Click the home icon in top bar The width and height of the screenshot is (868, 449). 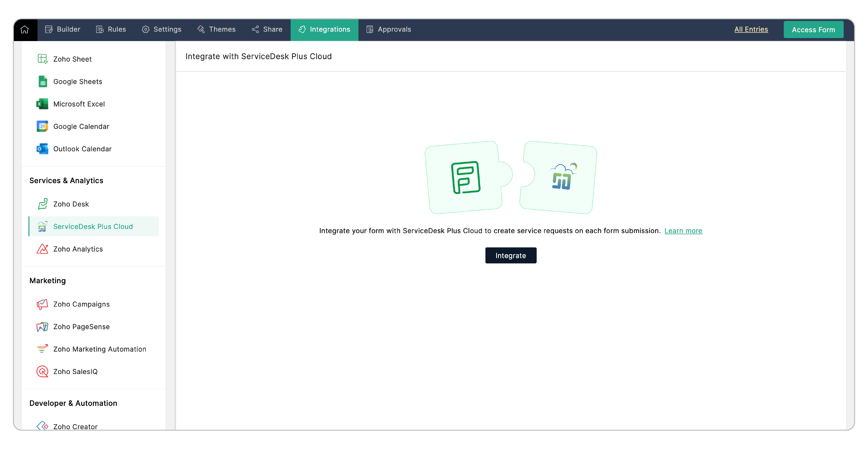(x=25, y=30)
